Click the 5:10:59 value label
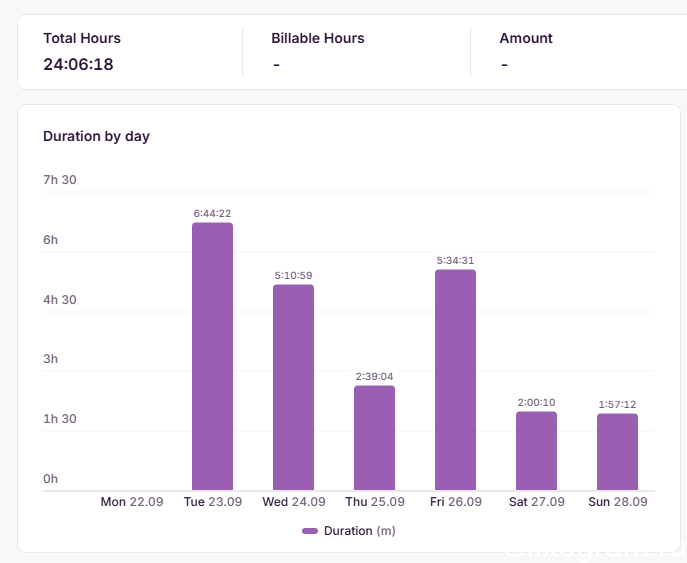 (x=294, y=276)
